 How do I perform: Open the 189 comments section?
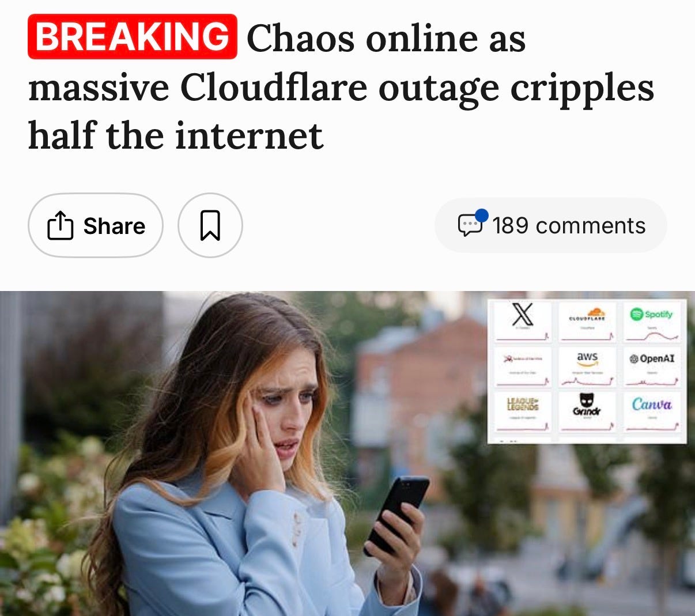point(551,225)
